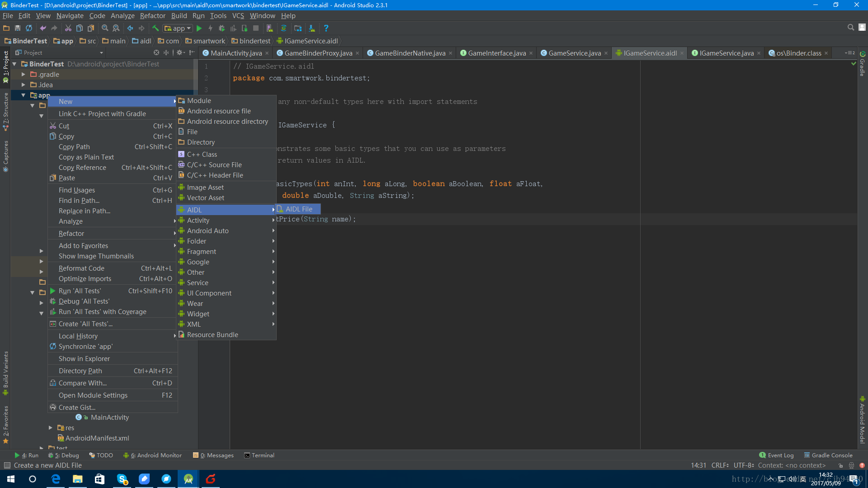
Task: Close the GameService.java tab
Action: [606, 53]
